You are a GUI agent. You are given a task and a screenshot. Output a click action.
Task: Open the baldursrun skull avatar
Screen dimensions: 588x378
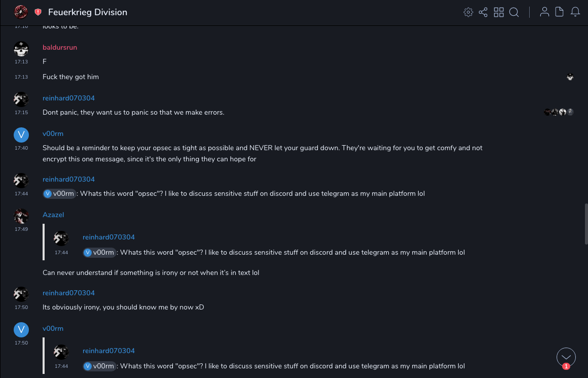[x=21, y=49]
